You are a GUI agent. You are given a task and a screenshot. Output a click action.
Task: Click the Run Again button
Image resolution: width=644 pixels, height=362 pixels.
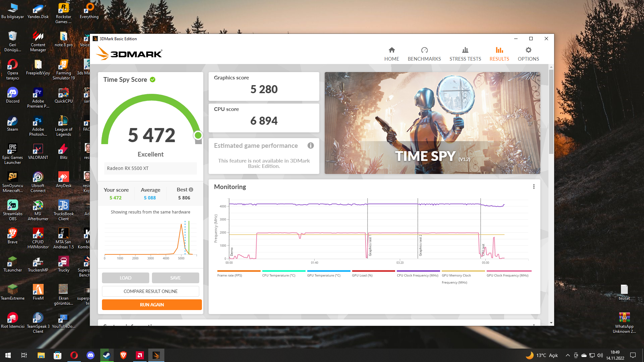[152, 305]
